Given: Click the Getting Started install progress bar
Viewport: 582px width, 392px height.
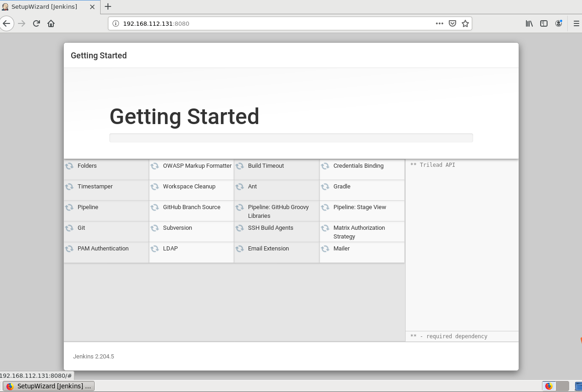Looking at the screenshot, I should pos(291,138).
